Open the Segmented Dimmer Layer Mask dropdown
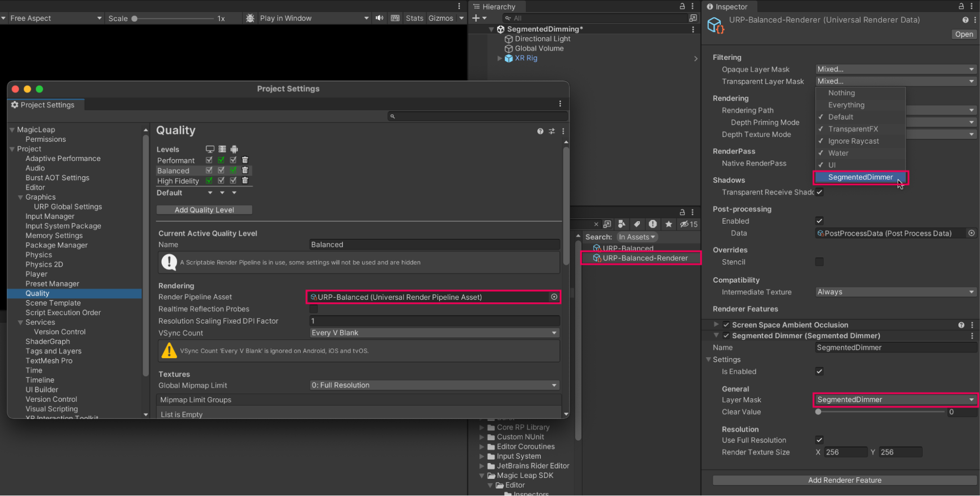Viewport: 980px width, 496px height. [x=895, y=400]
